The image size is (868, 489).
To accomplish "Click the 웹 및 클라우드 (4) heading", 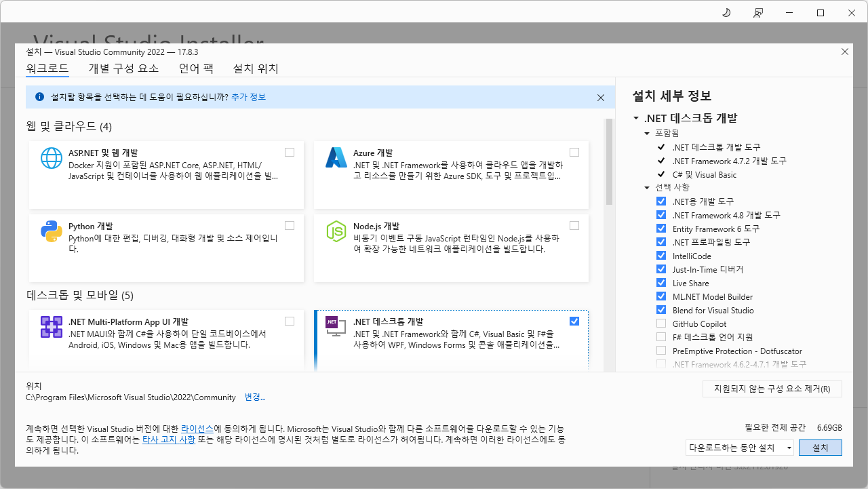I will (69, 127).
